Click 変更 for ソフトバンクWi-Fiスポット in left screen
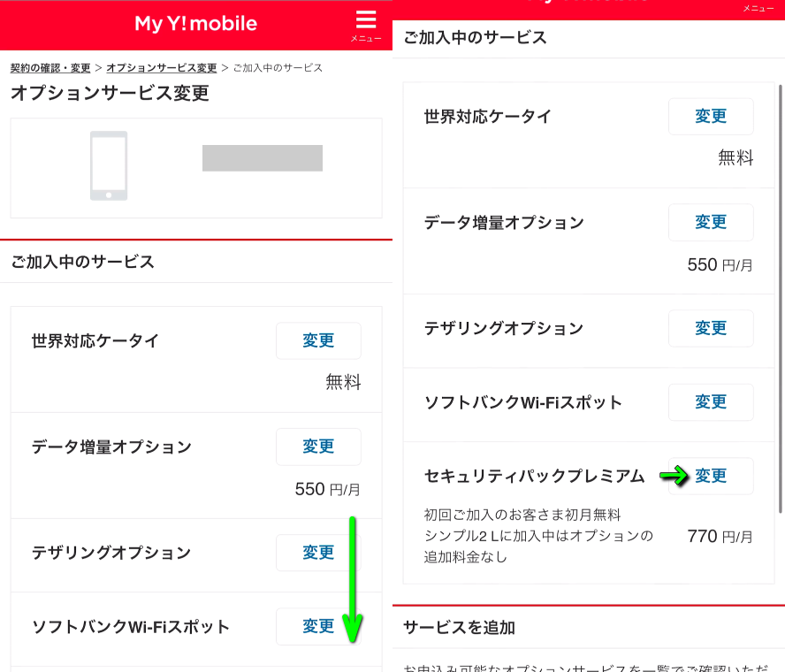This screenshot has height=672, width=785. click(x=318, y=626)
